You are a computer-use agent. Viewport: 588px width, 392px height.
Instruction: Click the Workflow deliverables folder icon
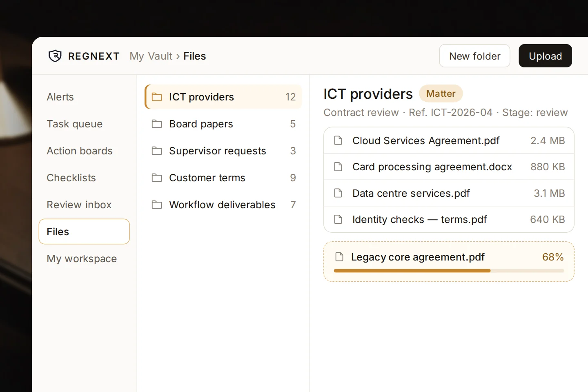tap(157, 205)
